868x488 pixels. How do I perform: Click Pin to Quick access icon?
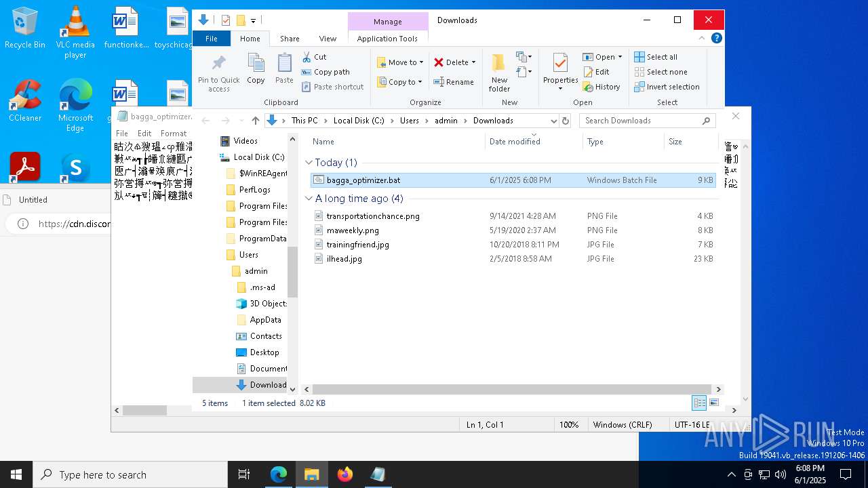pos(218,73)
